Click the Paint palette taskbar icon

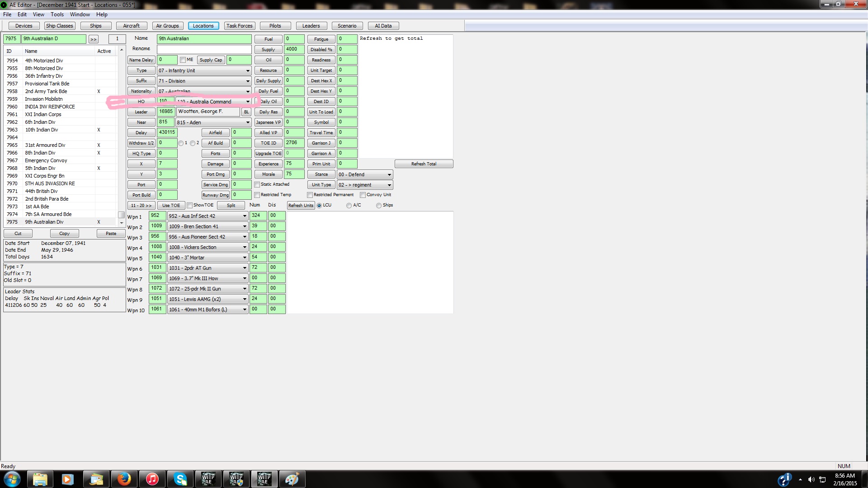pos(292,479)
